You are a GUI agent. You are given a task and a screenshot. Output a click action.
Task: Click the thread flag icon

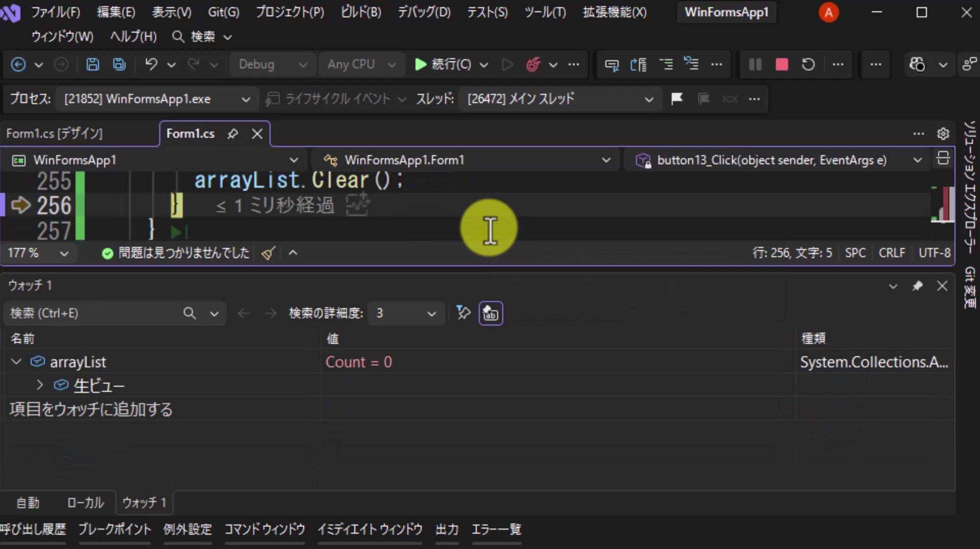tap(677, 98)
